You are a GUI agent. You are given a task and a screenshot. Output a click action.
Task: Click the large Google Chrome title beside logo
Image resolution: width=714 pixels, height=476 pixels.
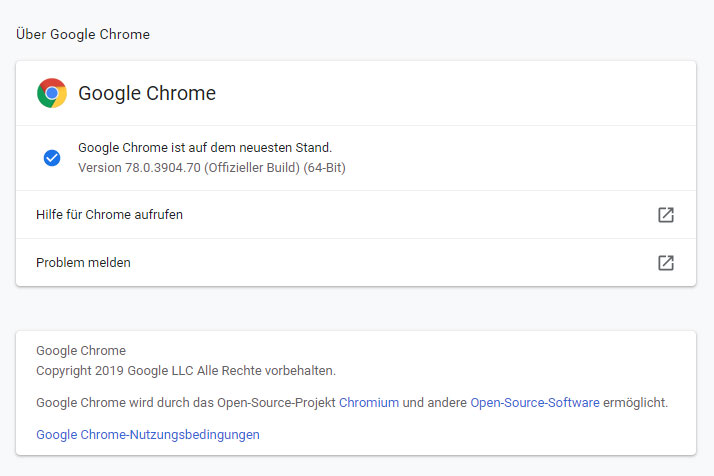click(x=147, y=93)
